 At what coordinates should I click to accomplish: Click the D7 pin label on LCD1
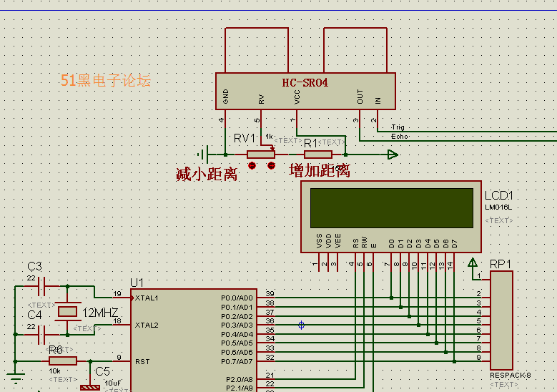pyautogui.click(x=454, y=243)
